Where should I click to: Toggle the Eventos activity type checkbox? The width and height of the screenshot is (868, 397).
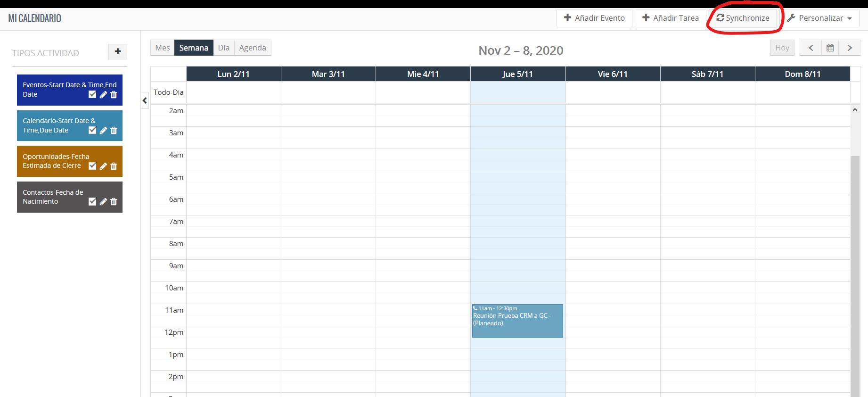tap(92, 95)
